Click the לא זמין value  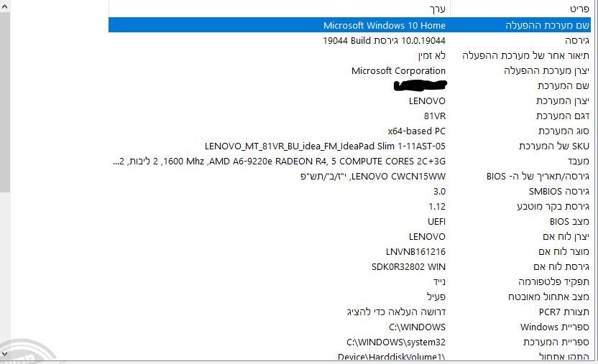(432, 55)
